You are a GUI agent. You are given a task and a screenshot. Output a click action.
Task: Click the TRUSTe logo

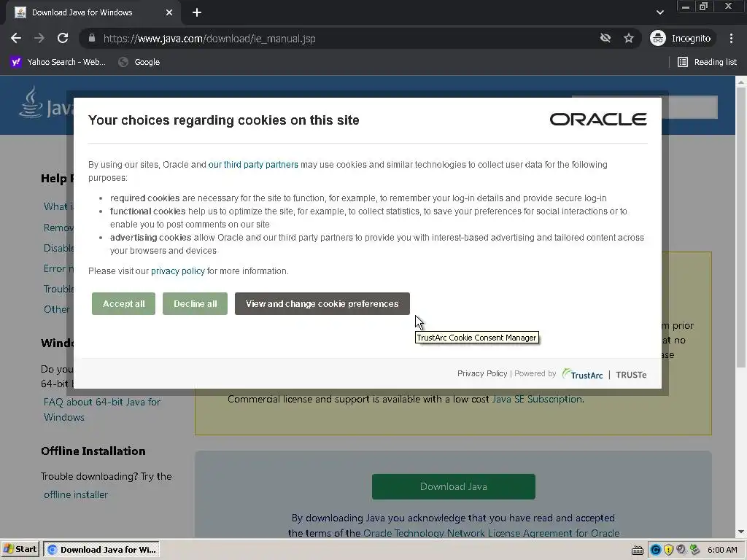tap(631, 375)
